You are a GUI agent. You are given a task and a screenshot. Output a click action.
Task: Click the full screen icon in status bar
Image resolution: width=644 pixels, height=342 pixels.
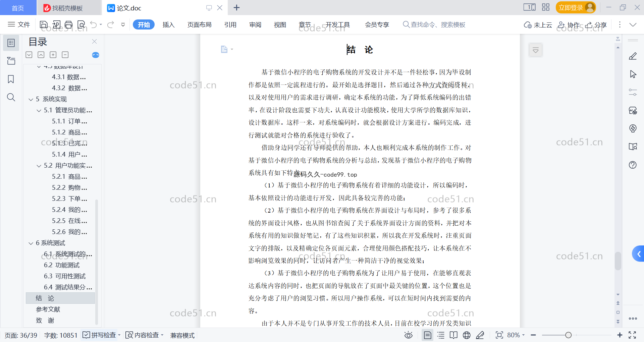pos(632,335)
